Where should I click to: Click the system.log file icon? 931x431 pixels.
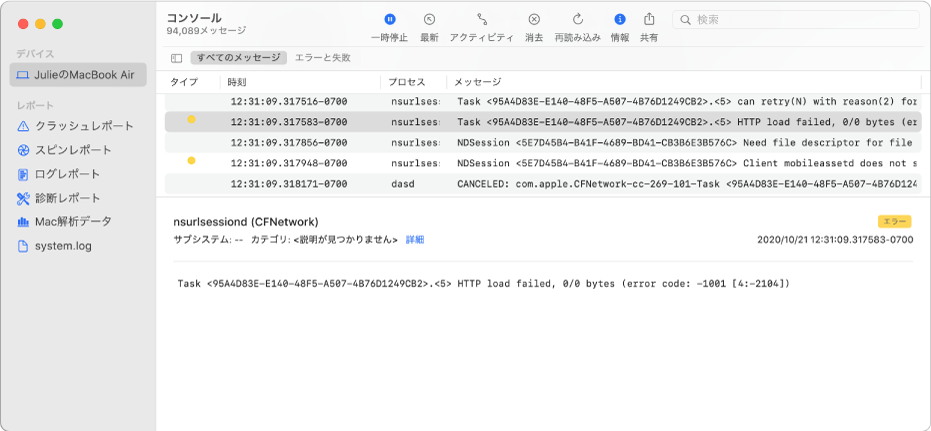tap(23, 246)
